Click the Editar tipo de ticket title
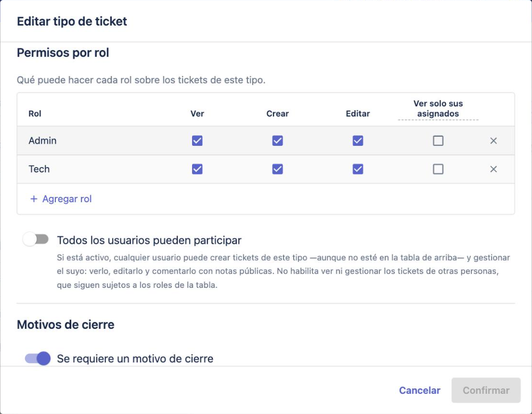The height and width of the screenshot is (414, 532). tap(72, 21)
